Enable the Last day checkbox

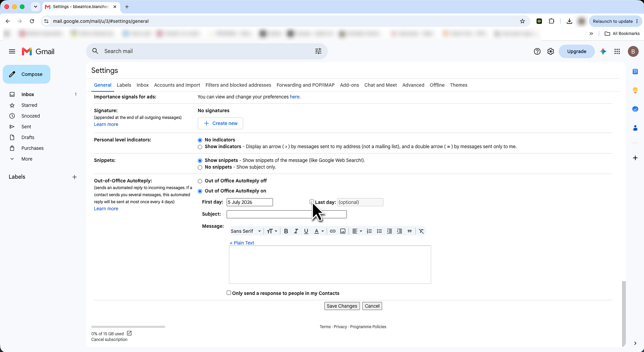(x=312, y=202)
